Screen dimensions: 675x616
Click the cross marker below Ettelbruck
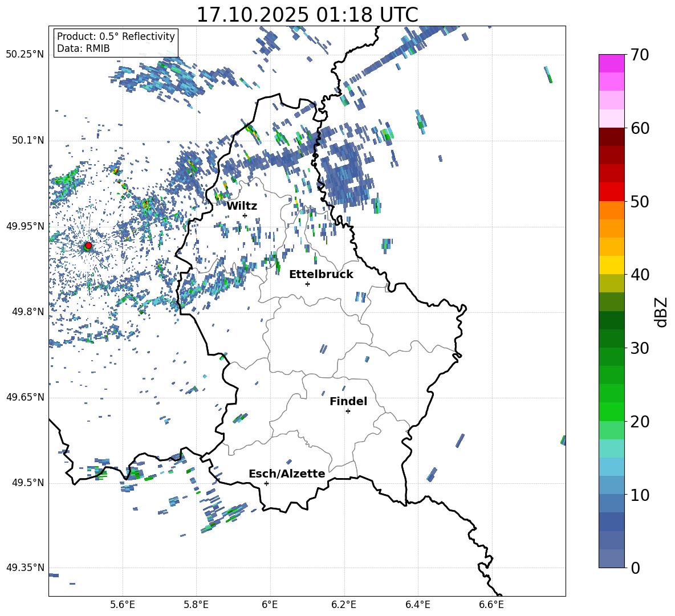pos(307,284)
